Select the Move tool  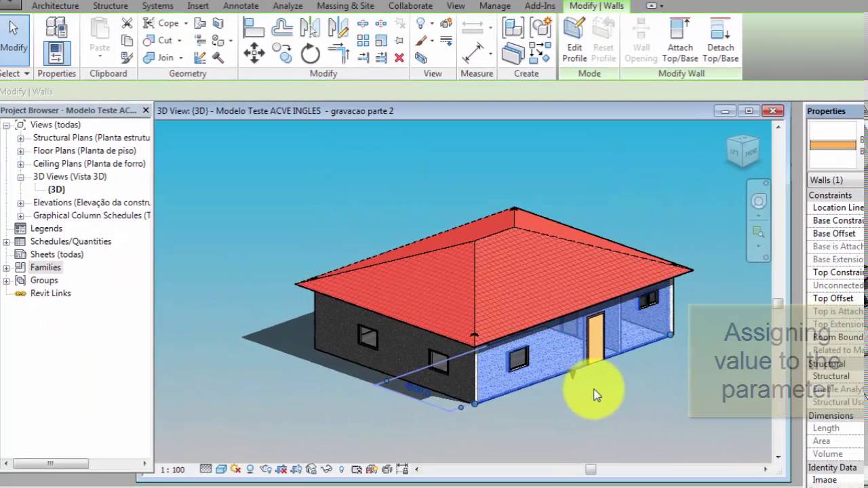(254, 53)
